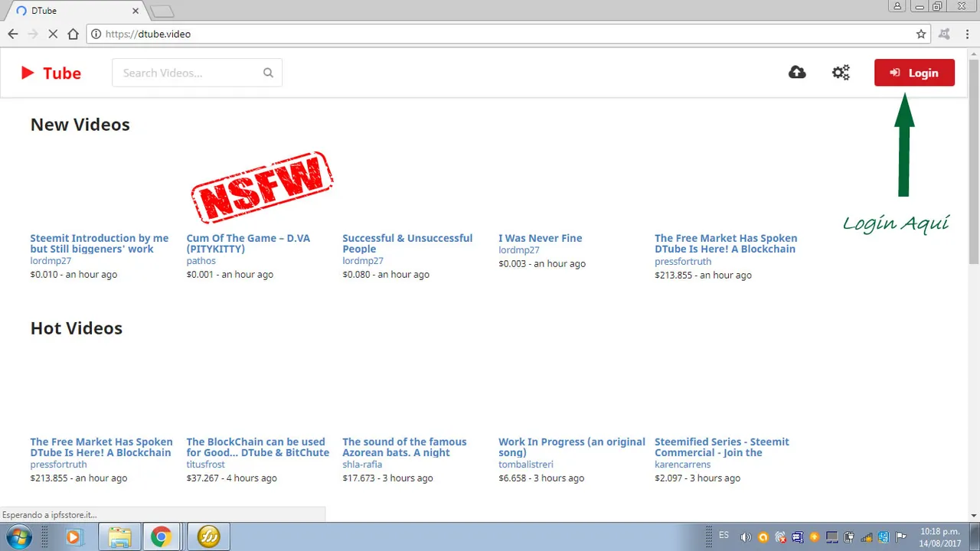
Task: Click Show desktop button
Action: point(975,537)
